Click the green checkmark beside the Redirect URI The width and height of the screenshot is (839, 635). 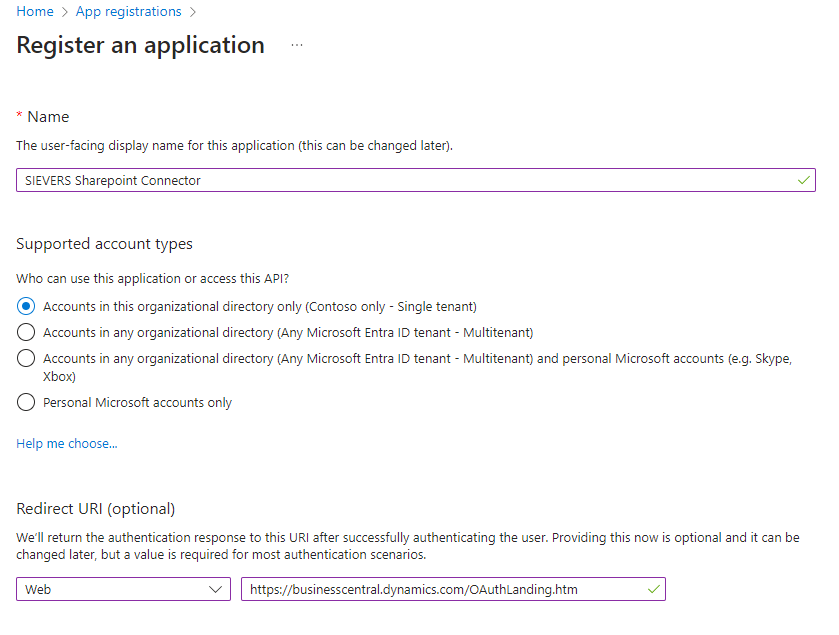coord(652,589)
